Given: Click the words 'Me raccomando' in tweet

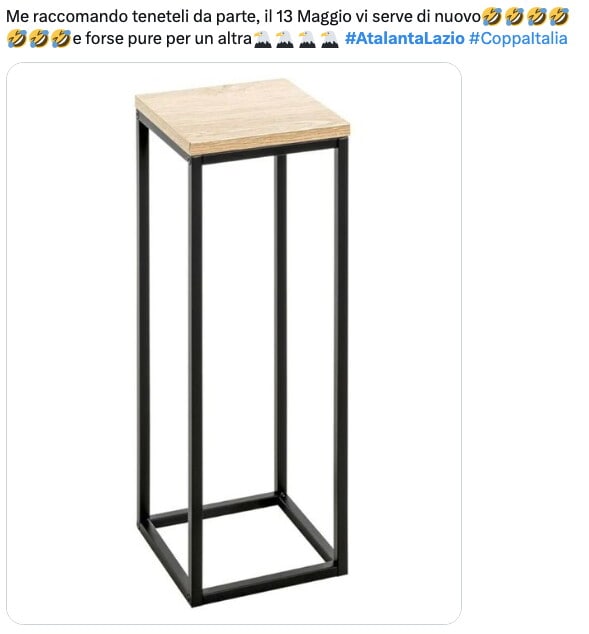Looking at the screenshot, I should (68, 17).
